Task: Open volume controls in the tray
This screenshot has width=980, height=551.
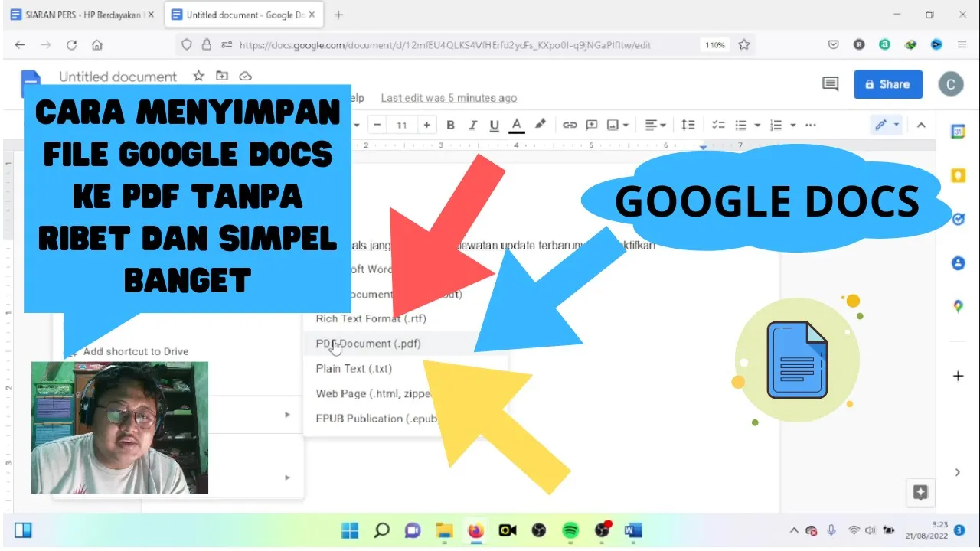Action: (871, 530)
